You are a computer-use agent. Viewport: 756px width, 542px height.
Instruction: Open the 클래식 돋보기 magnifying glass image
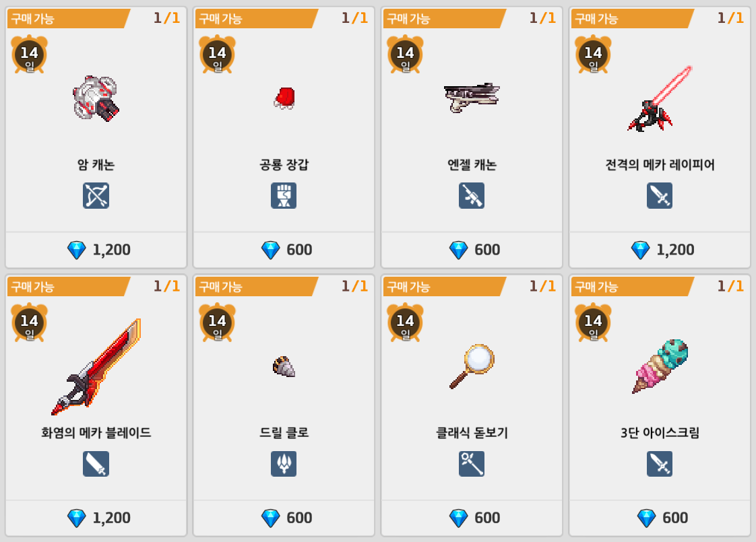[x=472, y=367]
